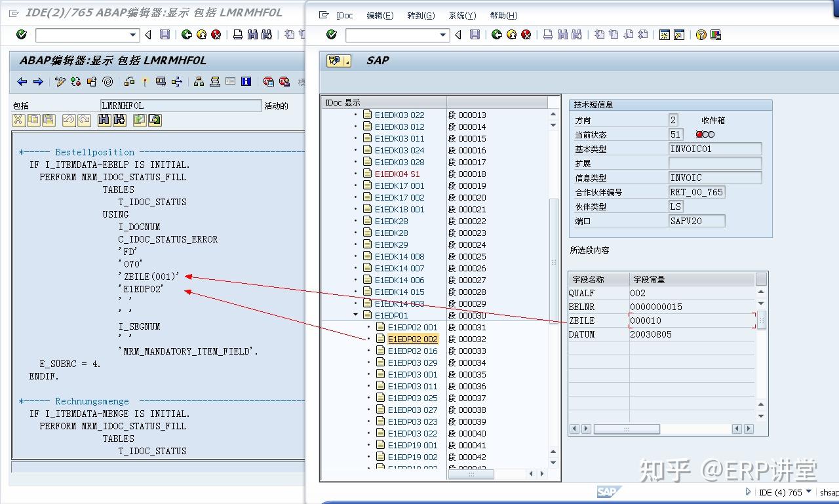Open the IDoc menu
839x504 pixels.
click(344, 16)
